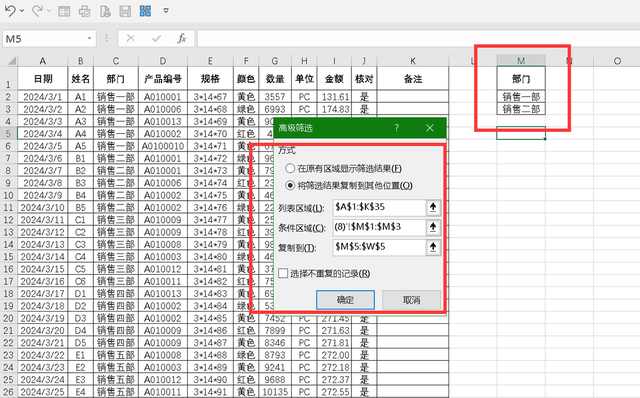This screenshot has height=398, width=640.
Task: Click header cell 产品编号 in D1
Action: coord(163,78)
